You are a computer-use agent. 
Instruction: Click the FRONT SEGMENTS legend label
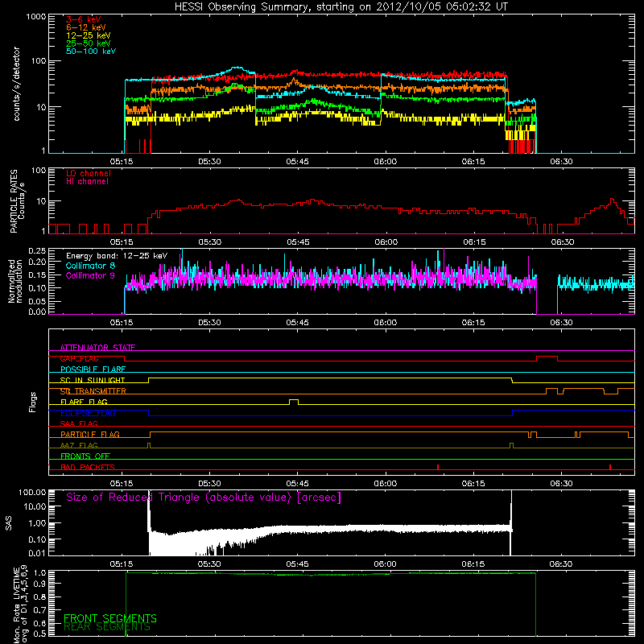(x=110, y=618)
